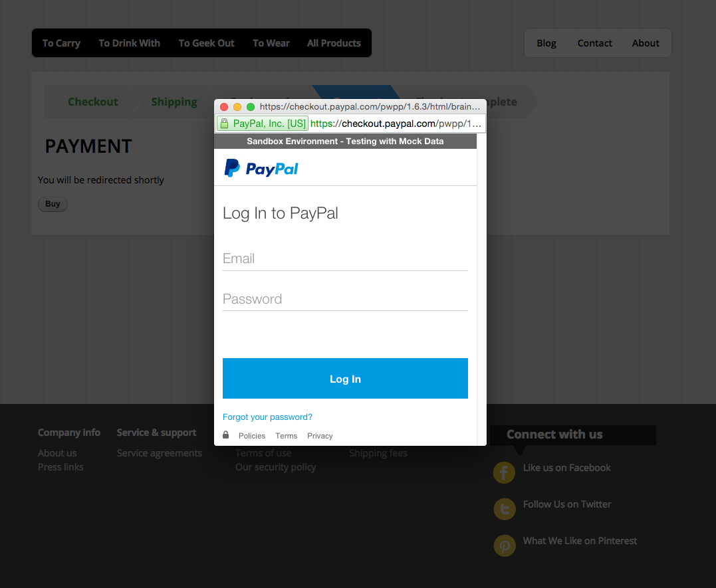Click Follow Us on Twitter text
This screenshot has height=588, width=716.
coord(567,504)
